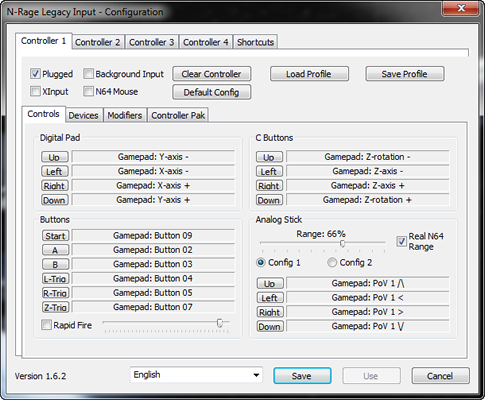Click the Save button at the bottom
The image size is (485, 400).
(x=302, y=376)
